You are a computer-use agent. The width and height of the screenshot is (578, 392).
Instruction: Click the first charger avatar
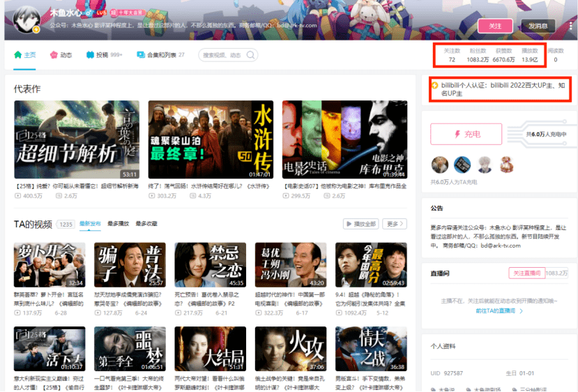coord(440,165)
